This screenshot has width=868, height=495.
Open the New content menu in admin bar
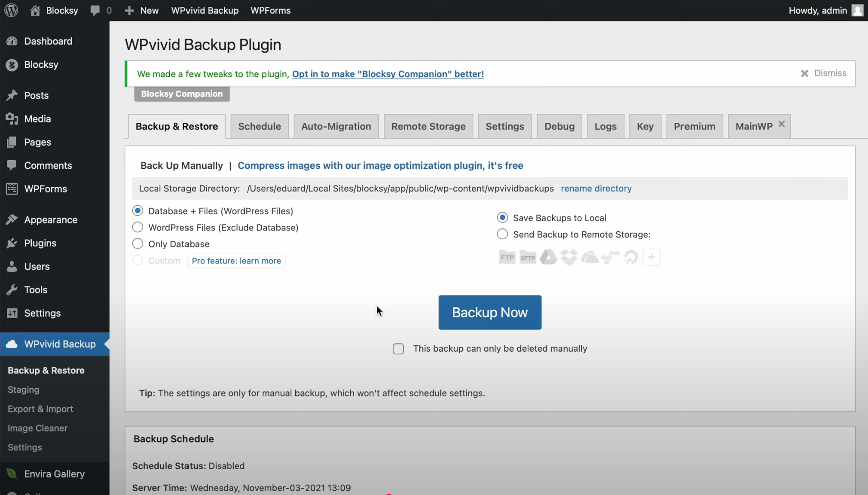click(x=142, y=10)
